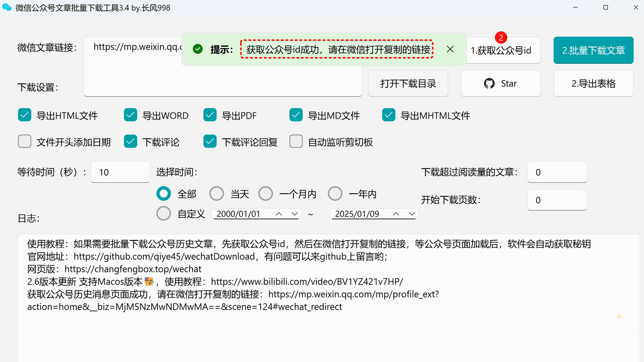
Task: Click 1.获取公众号id button
Action: (x=503, y=50)
